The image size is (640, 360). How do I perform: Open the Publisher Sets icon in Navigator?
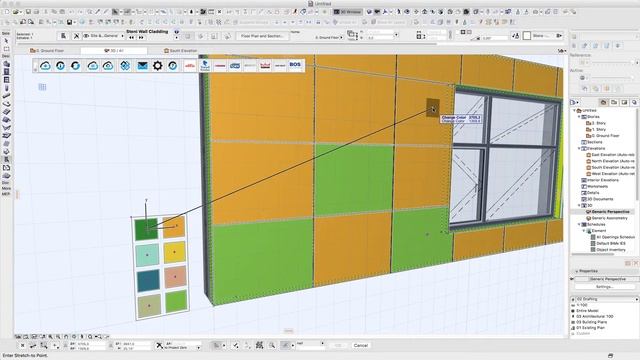(x=634, y=102)
